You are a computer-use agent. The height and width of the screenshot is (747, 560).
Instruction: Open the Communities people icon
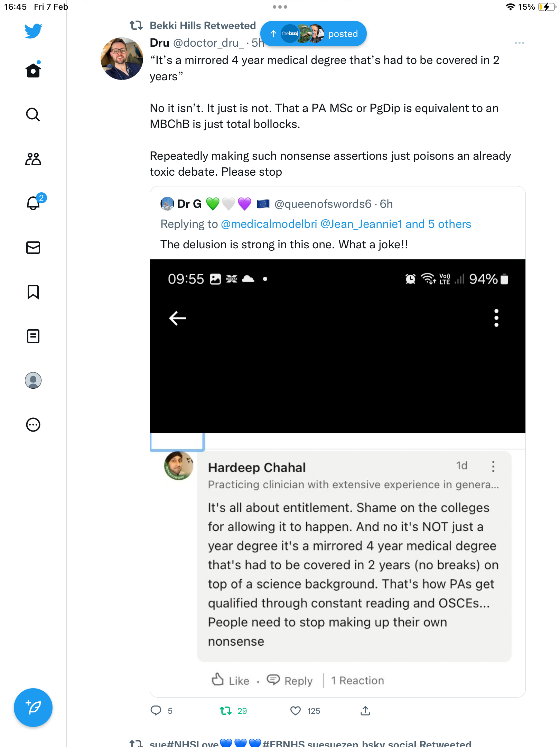pos(33,159)
